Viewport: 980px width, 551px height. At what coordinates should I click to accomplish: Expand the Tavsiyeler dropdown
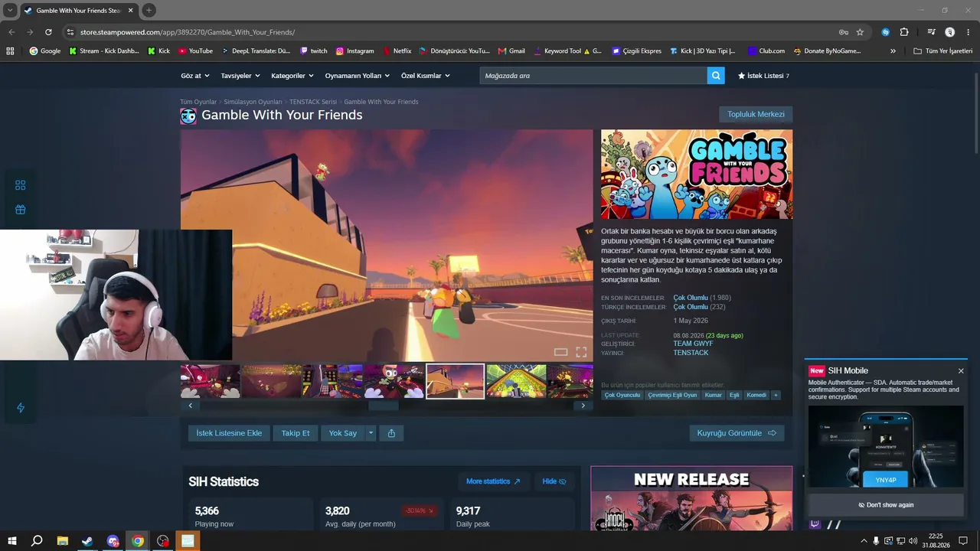(240, 76)
